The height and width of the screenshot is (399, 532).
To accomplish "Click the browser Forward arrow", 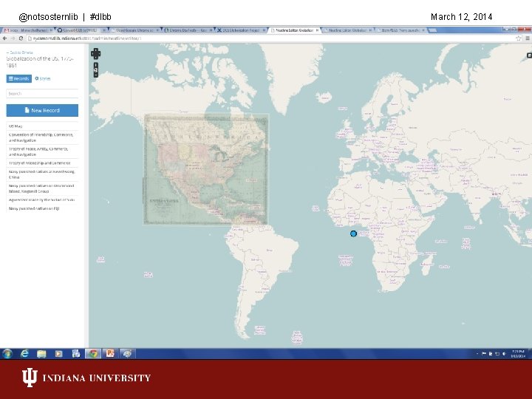I will point(13,38).
